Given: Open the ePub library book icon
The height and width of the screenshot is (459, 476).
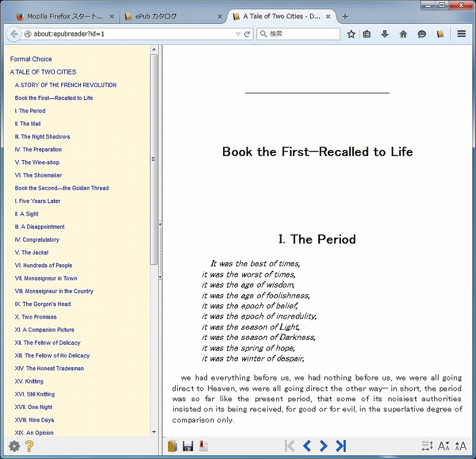Looking at the screenshot, I should click(x=172, y=446).
